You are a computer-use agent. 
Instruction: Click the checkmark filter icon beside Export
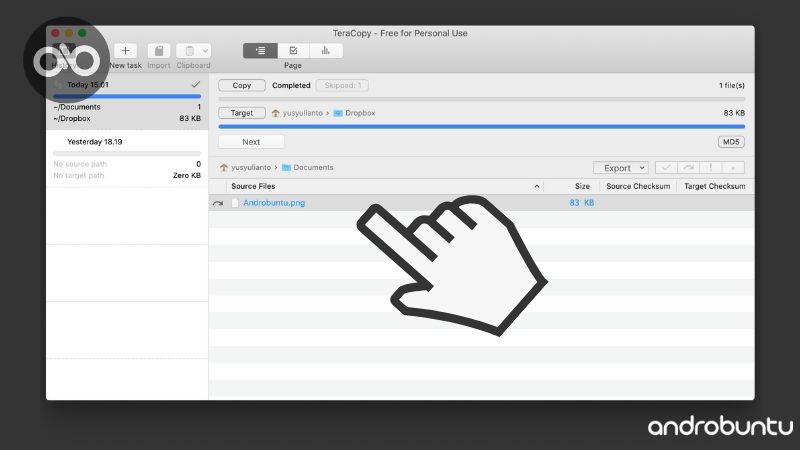[666, 167]
